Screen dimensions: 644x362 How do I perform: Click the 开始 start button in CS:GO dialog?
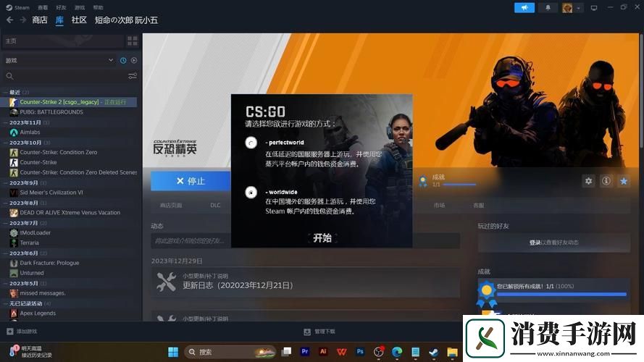coord(322,238)
